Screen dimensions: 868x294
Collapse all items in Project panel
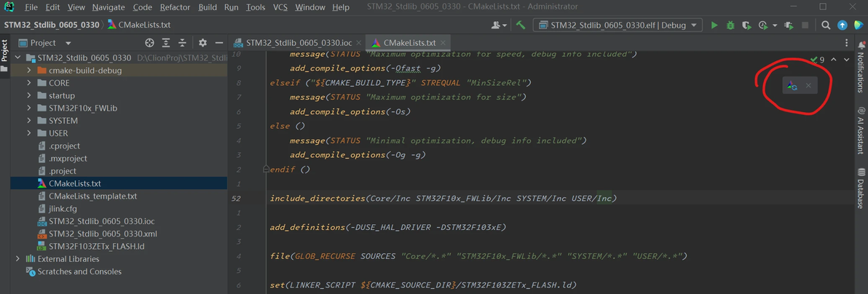pyautogui.click(x=182, y=43)
